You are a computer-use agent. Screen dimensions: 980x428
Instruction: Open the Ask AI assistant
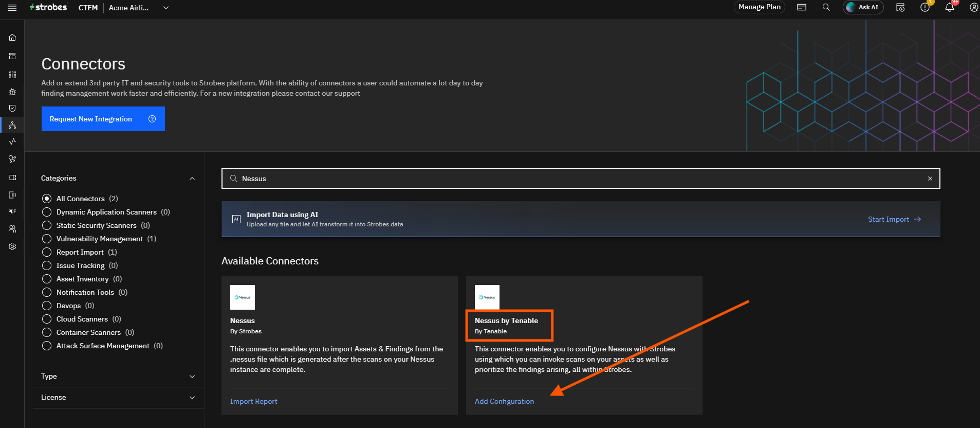coord(863,7)
